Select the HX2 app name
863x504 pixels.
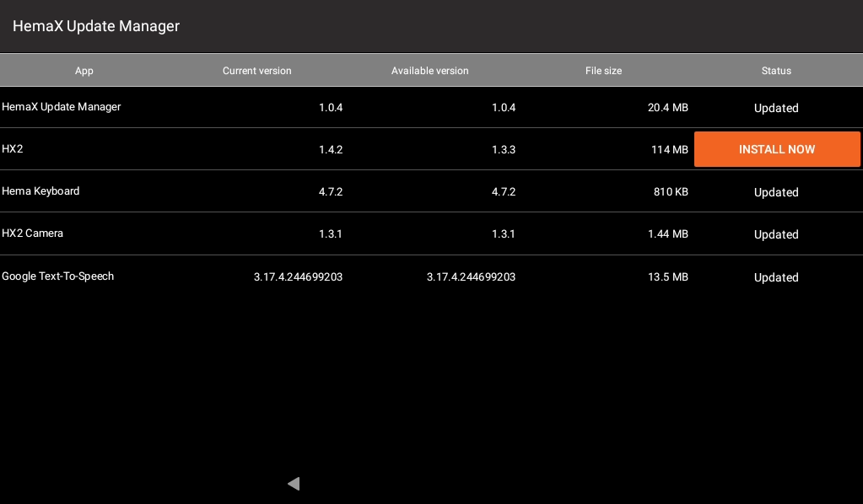point(12,149)
